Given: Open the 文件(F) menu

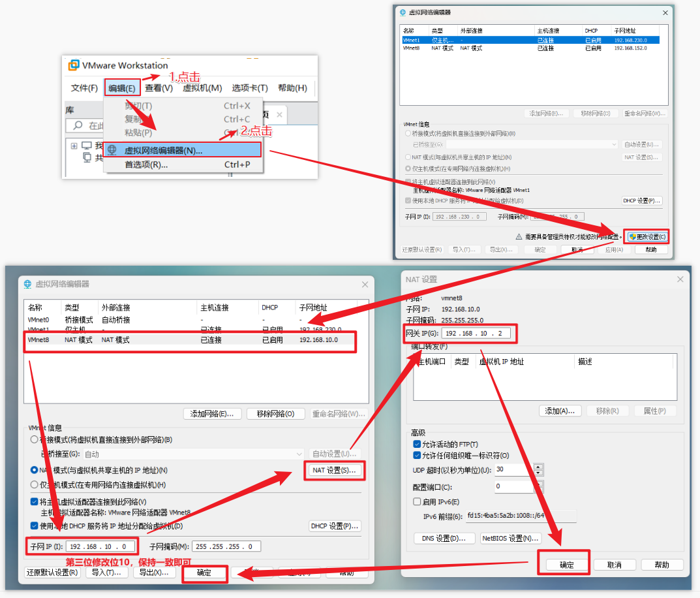Looking at the screenshot, I should 84,88.
